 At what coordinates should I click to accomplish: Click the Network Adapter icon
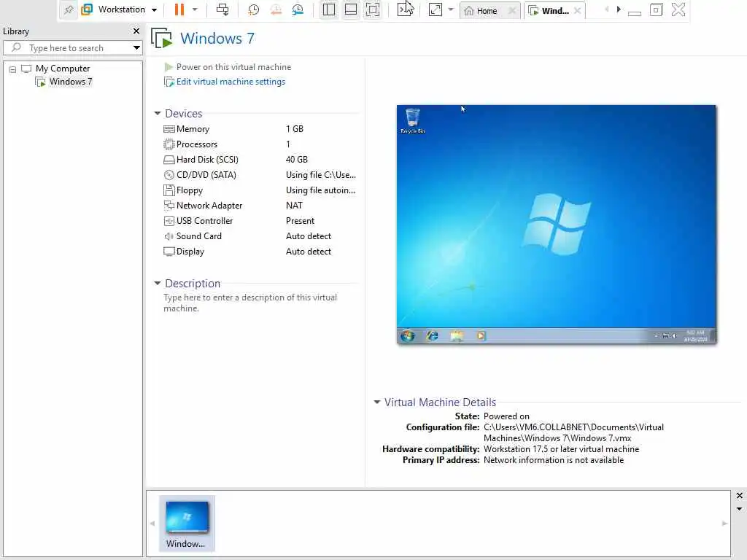(x=169, y=205)
